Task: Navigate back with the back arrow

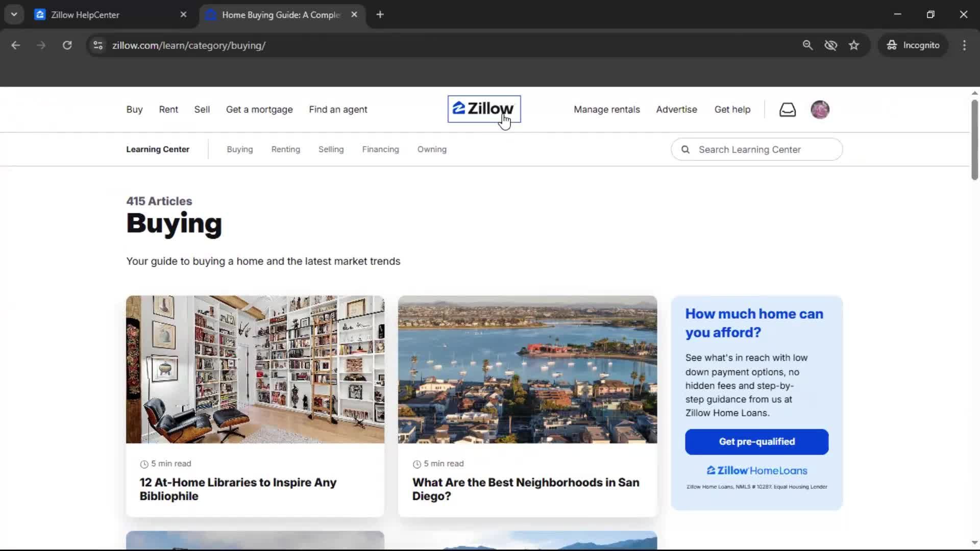Action: (16, 45)
